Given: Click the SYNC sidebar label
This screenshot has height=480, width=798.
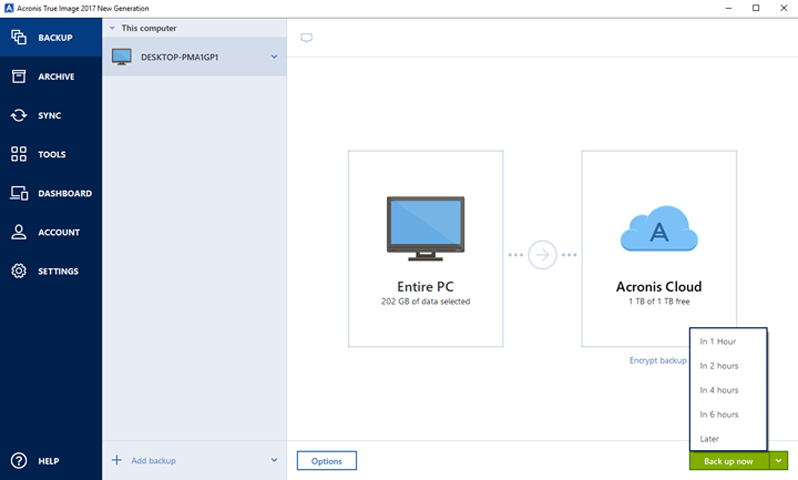Looking at the screenshot, I should (x=49, y=116).
